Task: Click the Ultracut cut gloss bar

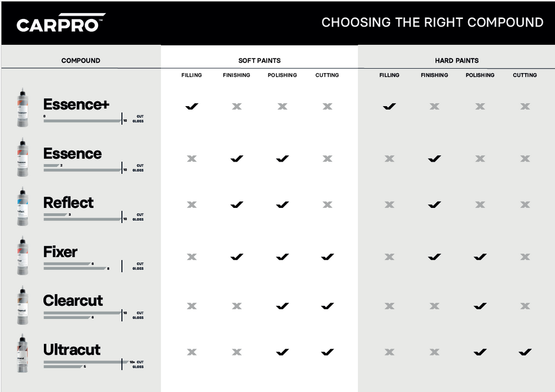Action: click(x=93, y=364)
